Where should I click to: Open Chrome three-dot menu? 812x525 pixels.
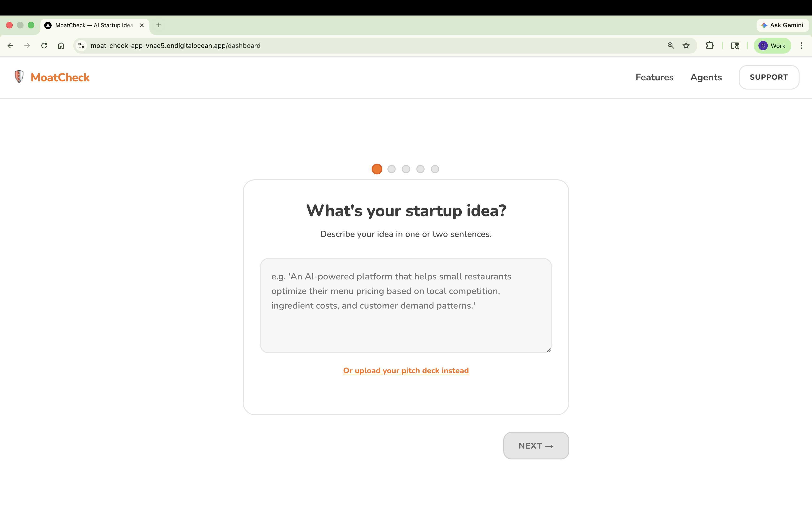point(801,46)
